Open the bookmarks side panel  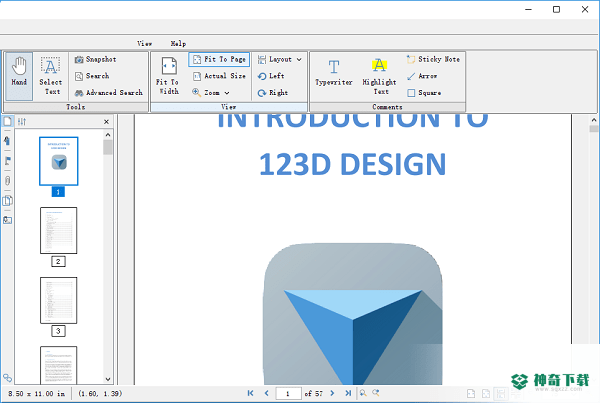(x=7, y=140)
